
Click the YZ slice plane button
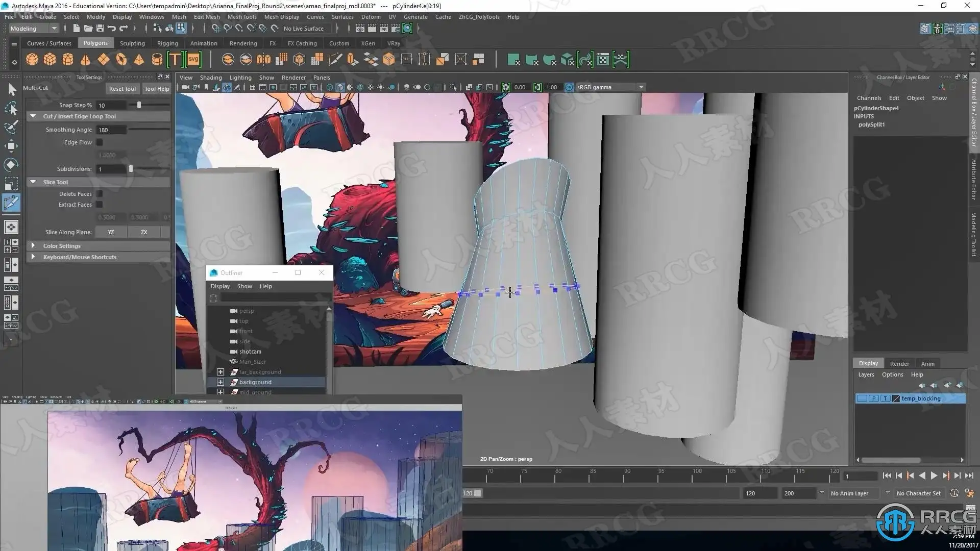pyautogui.click(x=111, y=232)
